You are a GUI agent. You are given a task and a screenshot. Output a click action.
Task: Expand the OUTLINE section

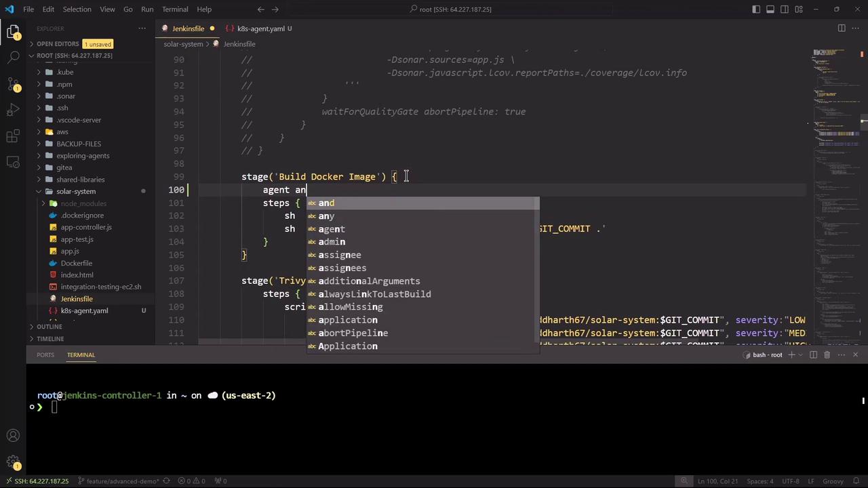pyautogui.click(x=49, y=327)
